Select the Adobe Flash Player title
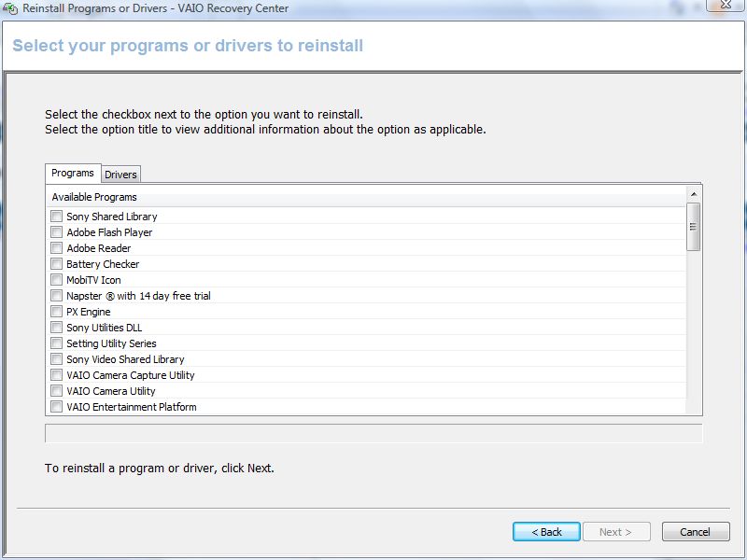747x560 pixels. click(x=109, y=232)
